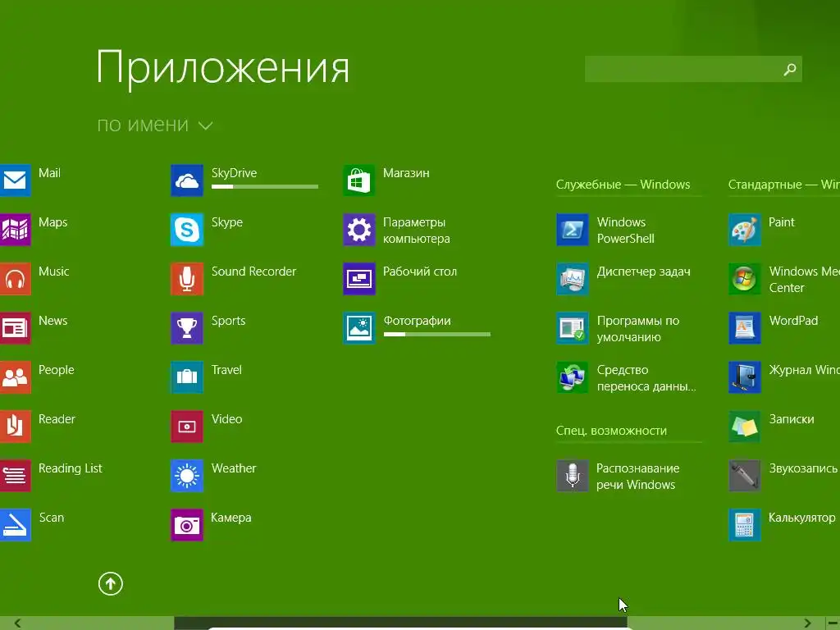Open the Sound Recorder microphone icon
Viewport: 840px width, 630px height.
[x=187, y=279]
